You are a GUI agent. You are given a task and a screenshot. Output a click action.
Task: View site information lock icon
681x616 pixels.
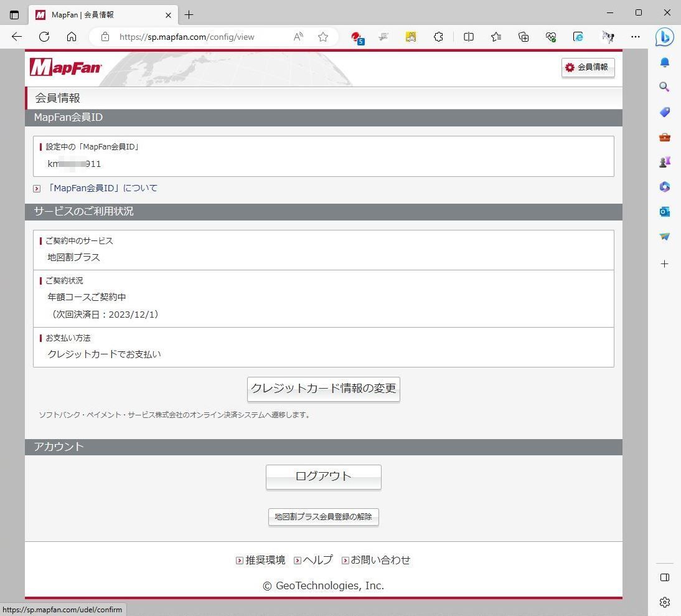click(x=105, y=37)
